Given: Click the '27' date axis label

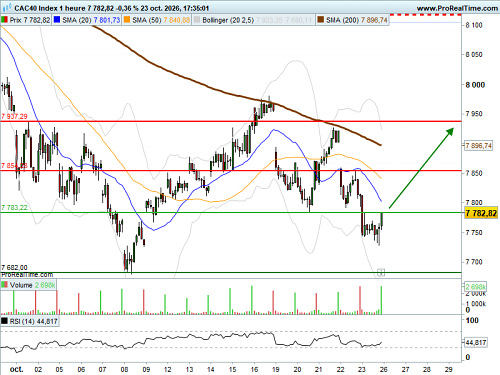Looking at the screenshot, I should (x=405, y=369).
